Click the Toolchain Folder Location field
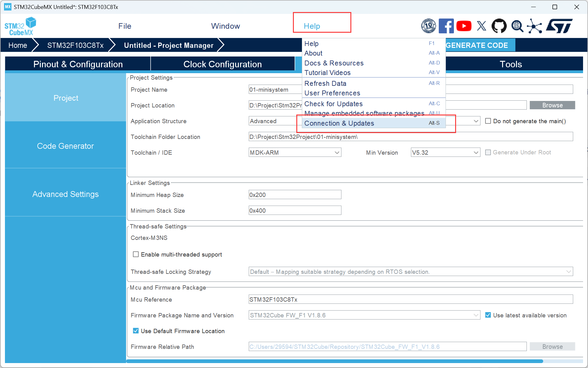 click(x=411, y=137)
